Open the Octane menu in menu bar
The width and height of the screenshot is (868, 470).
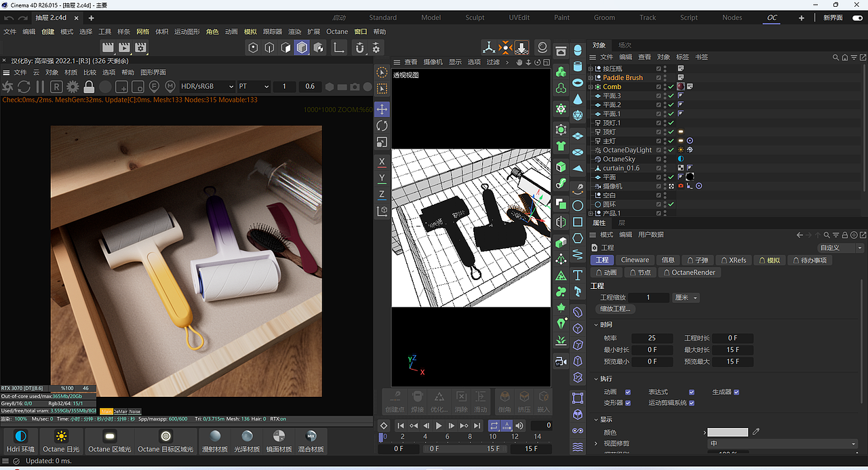[337, 31]
